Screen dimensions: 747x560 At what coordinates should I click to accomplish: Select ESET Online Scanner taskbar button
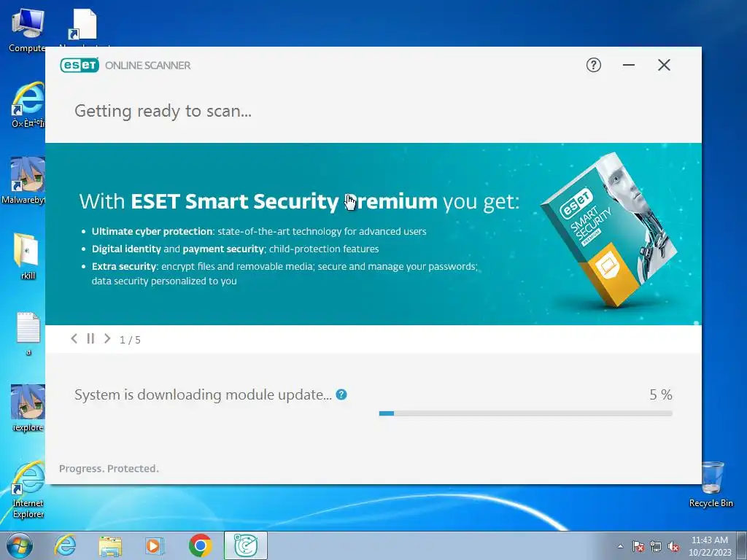(245, 545)
